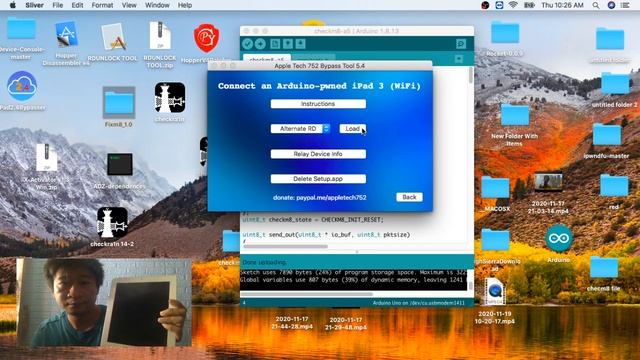Select the untitled folder 2 icon
Viewport: 640px width, 360px height.
615,84
